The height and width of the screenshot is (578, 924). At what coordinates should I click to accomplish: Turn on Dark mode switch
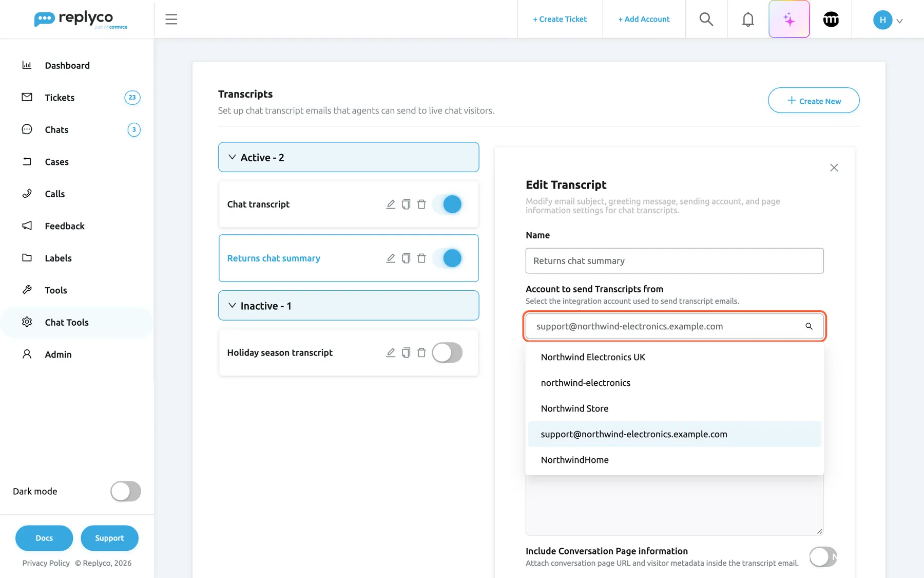[x=126, y=491]
